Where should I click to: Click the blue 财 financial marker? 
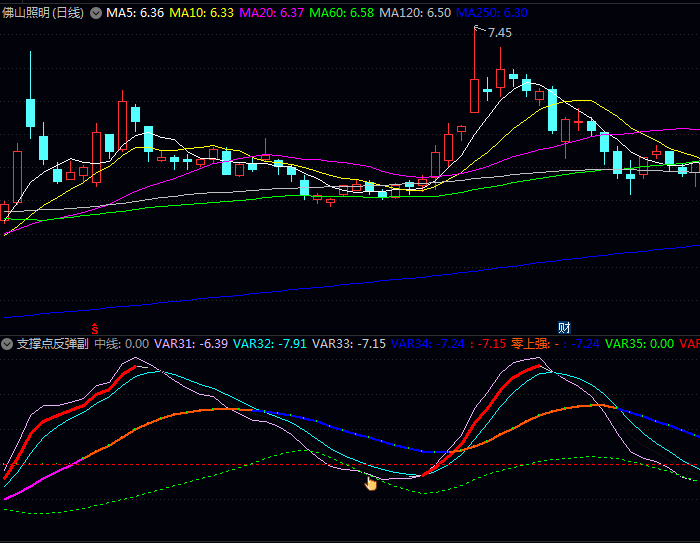[x=564, y=328]
